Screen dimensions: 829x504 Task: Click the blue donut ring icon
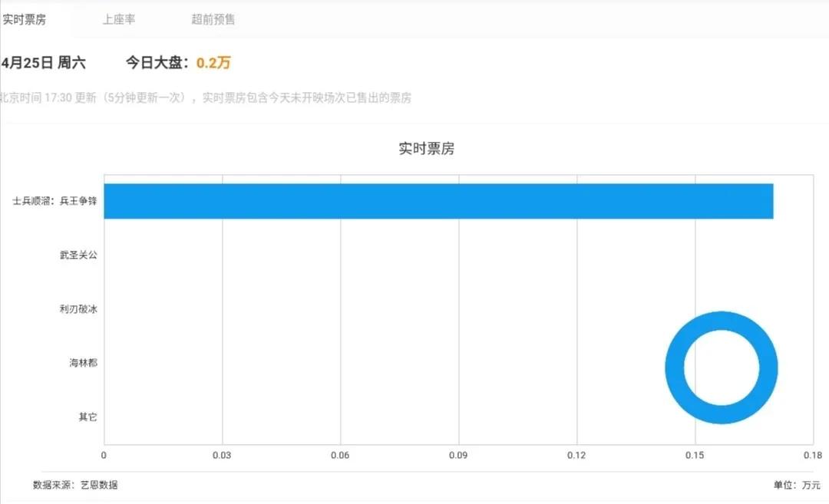[x=722, y=367]
